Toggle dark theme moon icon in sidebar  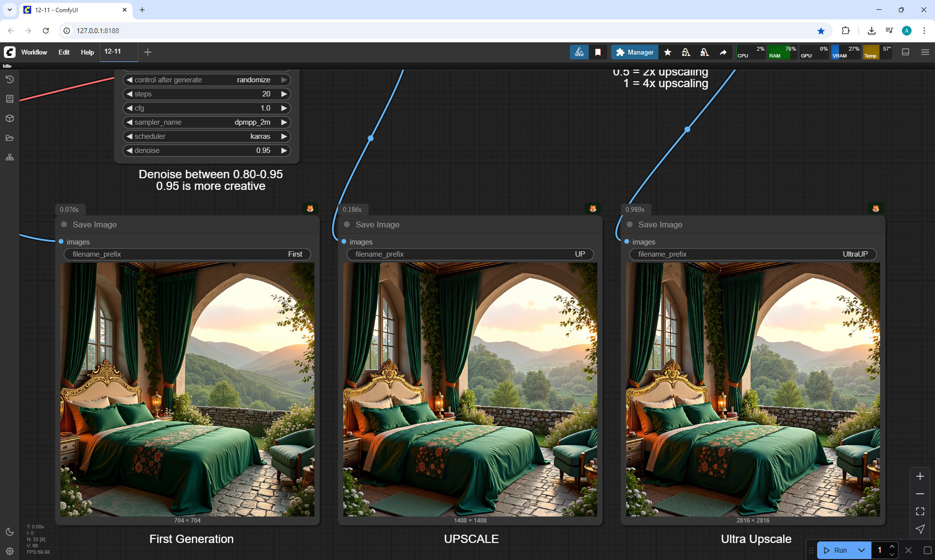[10, 532]
